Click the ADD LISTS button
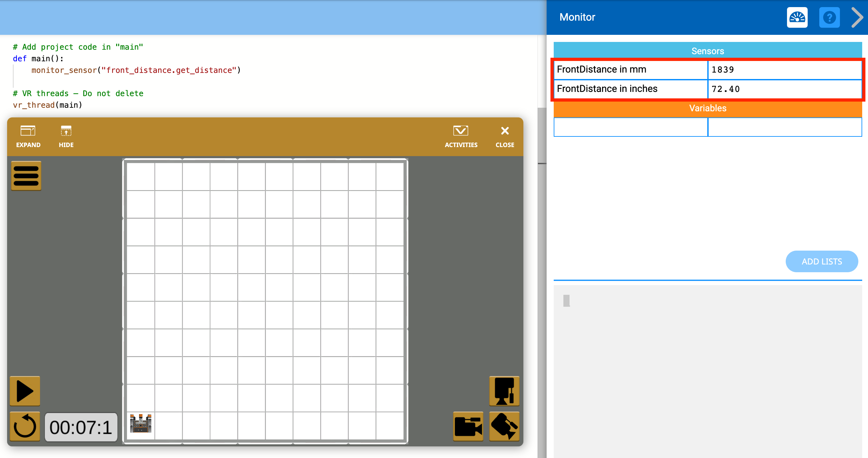 pyautogui.click(x=822, y=261)
